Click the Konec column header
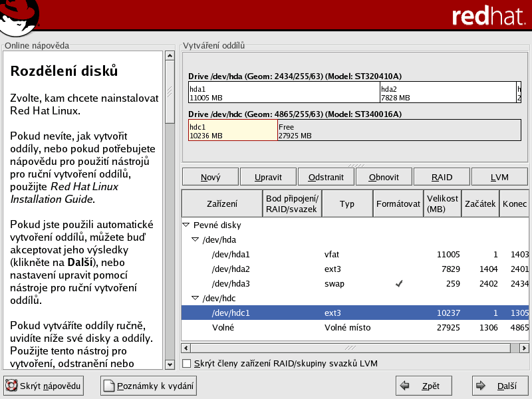The height and width of the screenshot is (399, 532). (x=514, y=203)
